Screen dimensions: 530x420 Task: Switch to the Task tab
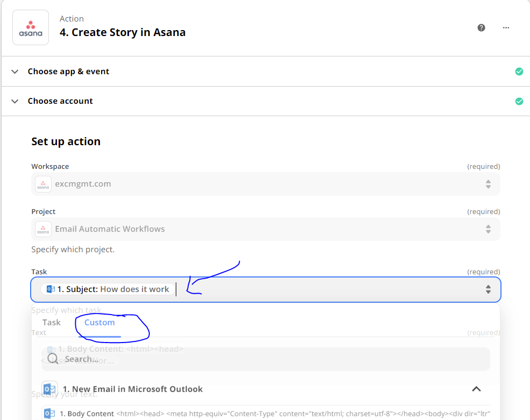tap(52, 323)
